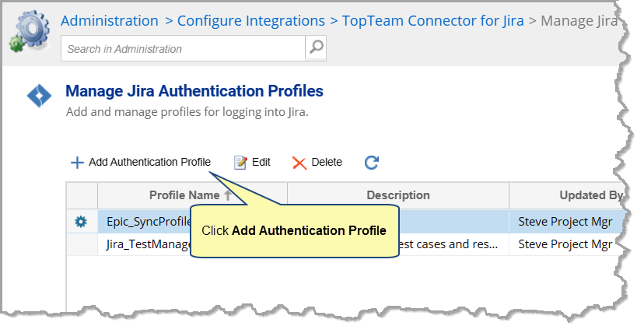Click the Manage Jira breadcrumb text
The image size is (644, 333).
[579, 20]
